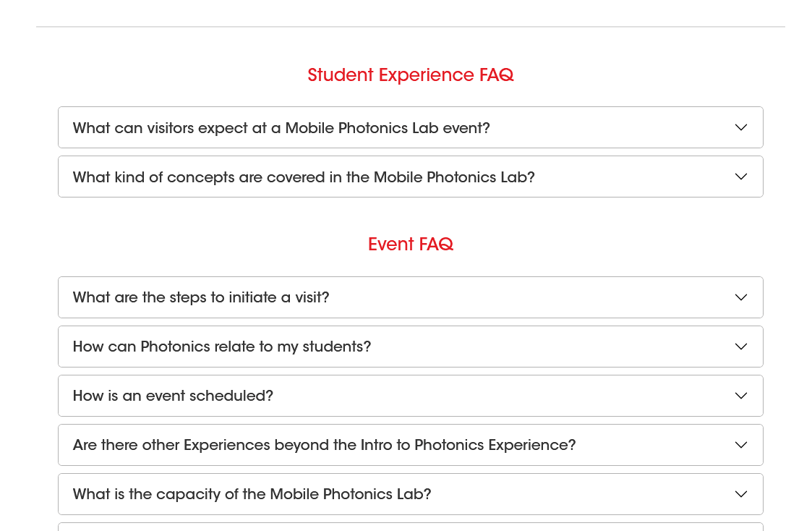Viewport: 812px width, 531px height.
Task: Click the partially visible accordion box at the page bottom
Action: 411,527
